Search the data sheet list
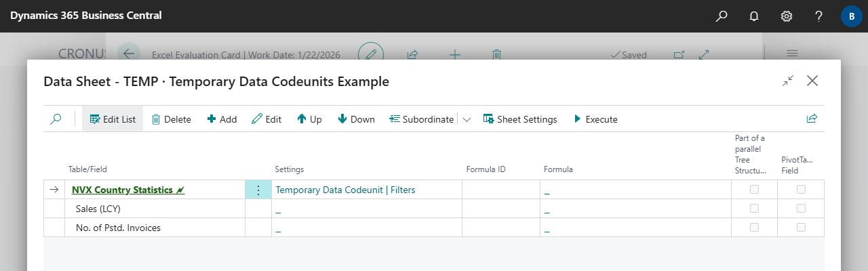This screenshot has height=271, width=868. (56, 119)
